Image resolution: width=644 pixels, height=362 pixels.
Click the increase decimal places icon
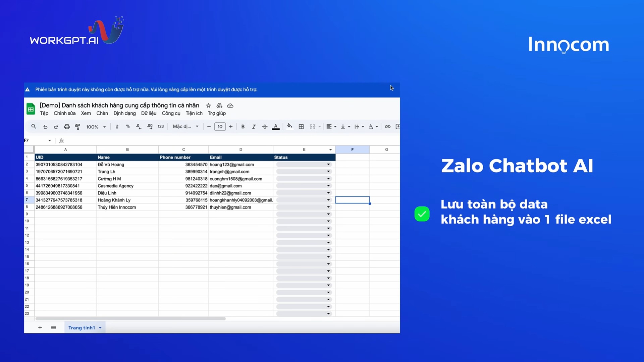tap(150, 126)
